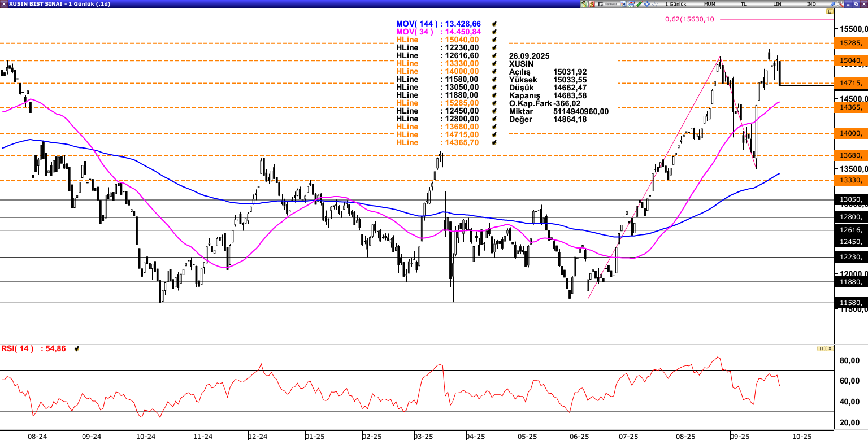
Task: Open the IND indicators menu
Action: (x=811, y=4)
